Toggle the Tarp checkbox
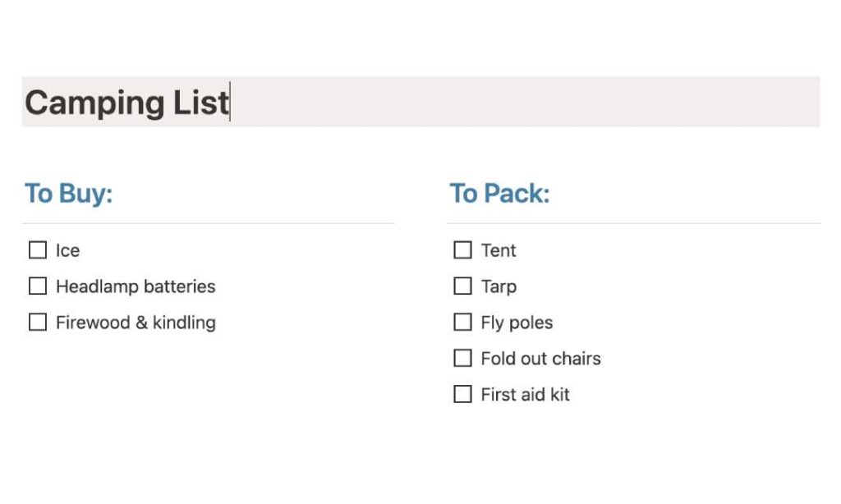Viewport: 841px width, 504px height. 463,286
